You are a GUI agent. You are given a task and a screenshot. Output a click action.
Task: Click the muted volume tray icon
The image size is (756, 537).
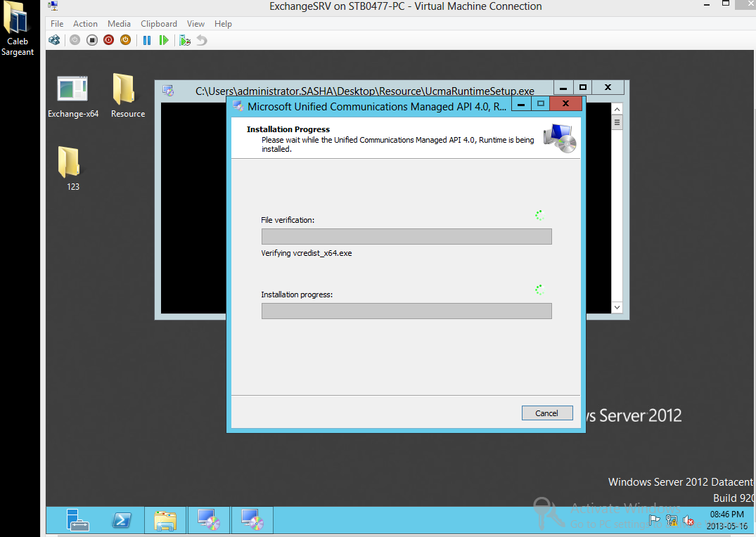(x=688, y=521)
